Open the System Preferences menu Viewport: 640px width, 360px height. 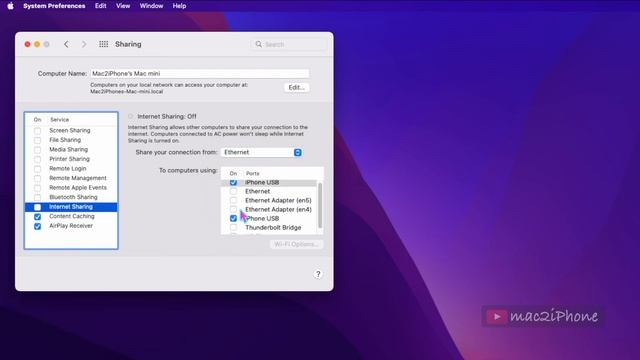pyautogui.click(x=54, y=6)
